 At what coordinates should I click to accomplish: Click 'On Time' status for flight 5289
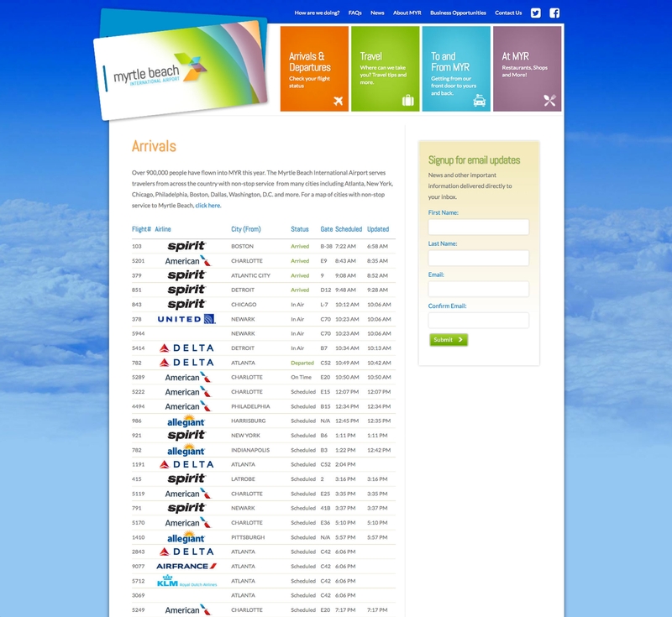301,377
